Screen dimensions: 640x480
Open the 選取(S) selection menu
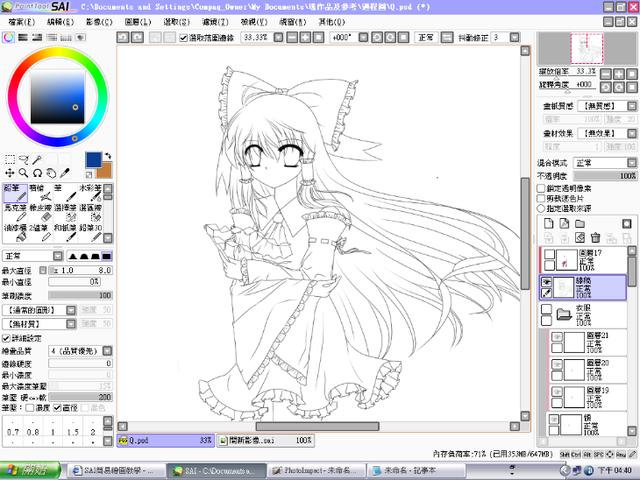pos(176,22)
